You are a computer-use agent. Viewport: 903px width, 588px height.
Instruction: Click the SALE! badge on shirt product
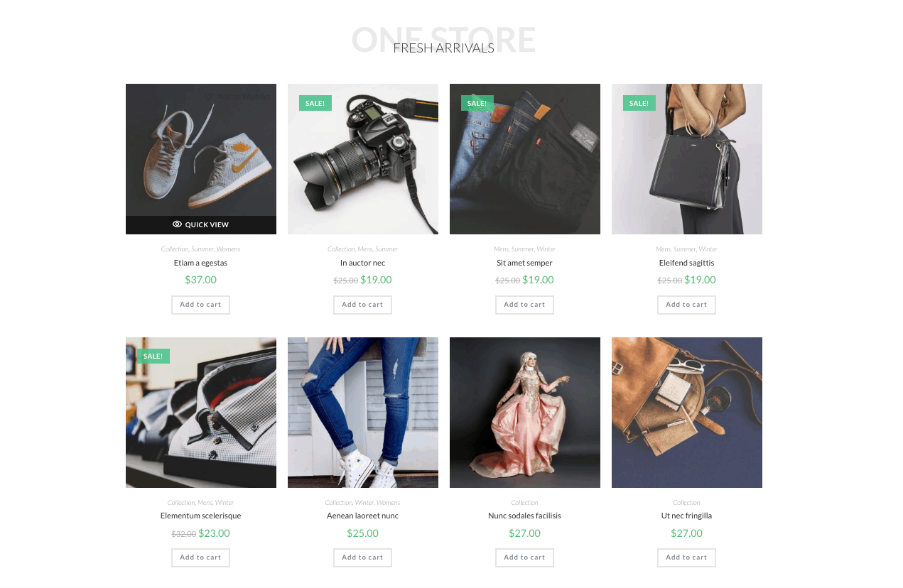pos(153,356)
